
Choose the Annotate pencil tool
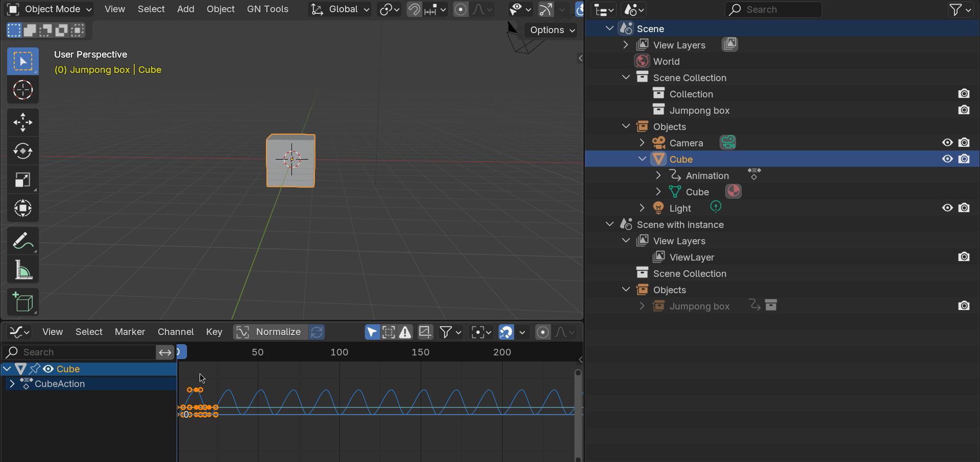coord(23,241)
